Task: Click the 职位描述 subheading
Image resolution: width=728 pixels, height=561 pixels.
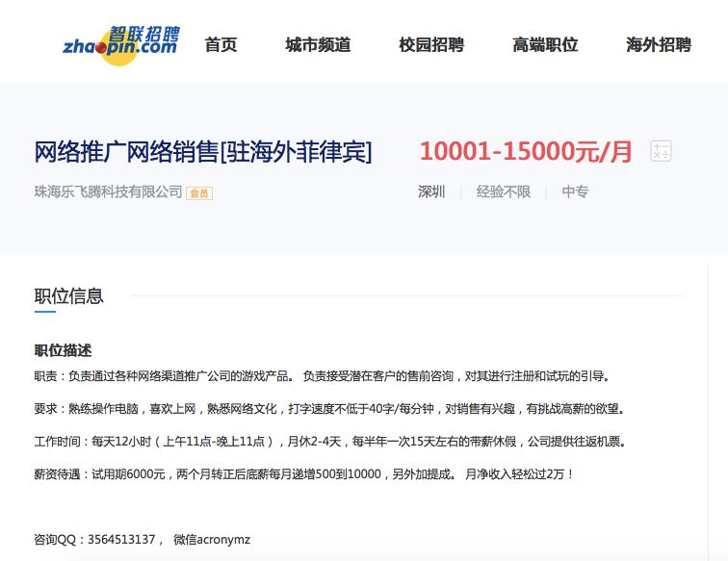Action: tap(63, 350)
